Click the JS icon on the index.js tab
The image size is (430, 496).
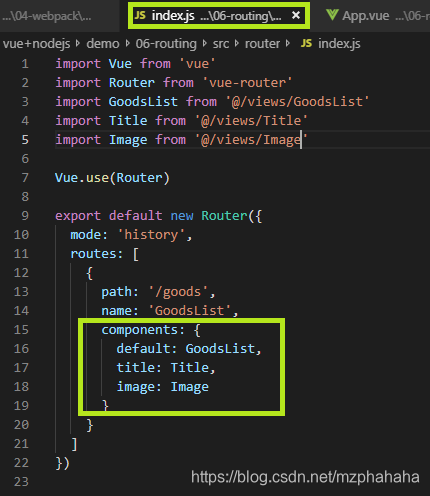140,15
